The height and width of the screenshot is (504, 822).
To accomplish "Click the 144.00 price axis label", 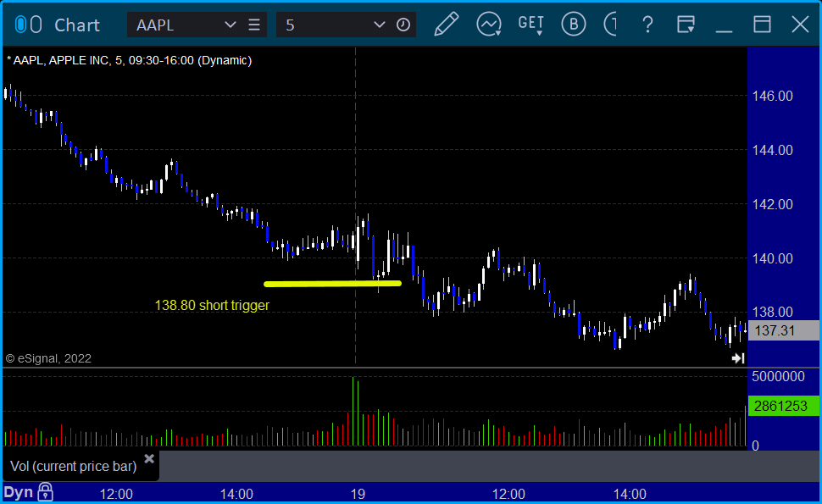I will click(772, 151).
